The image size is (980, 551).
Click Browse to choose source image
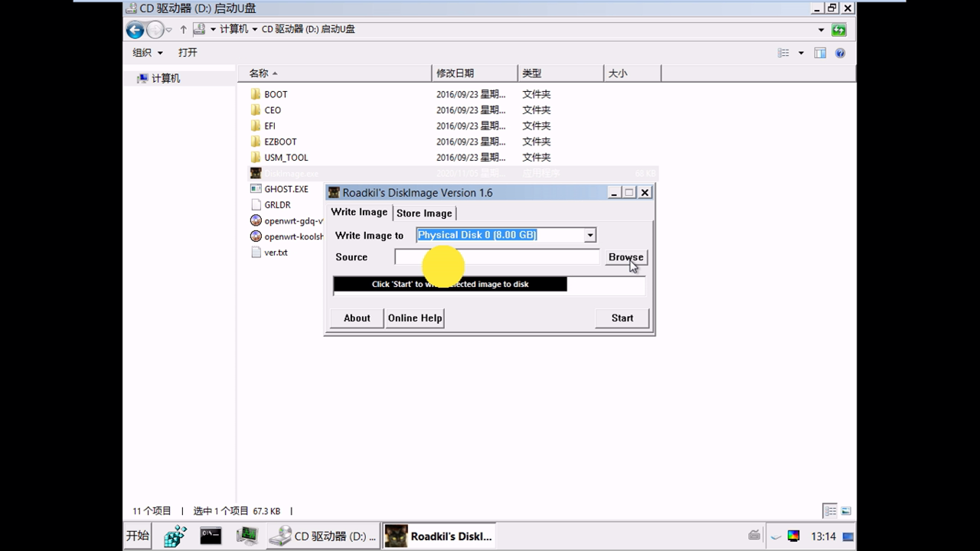626,257
